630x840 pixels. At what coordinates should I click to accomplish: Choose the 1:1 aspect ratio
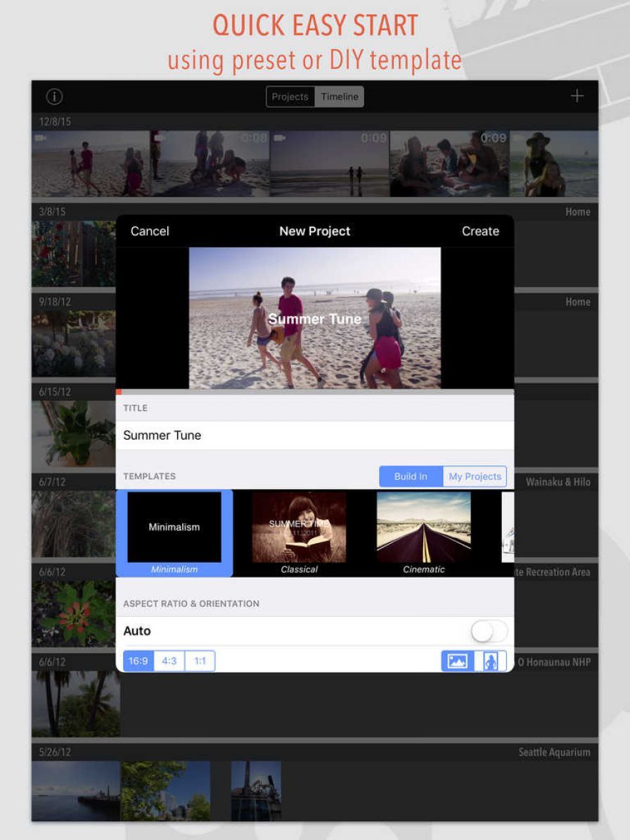coord(200,661)
